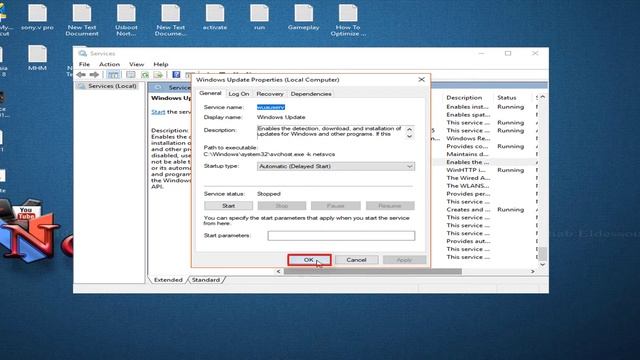Select the Usboot Not... desktop icon

click(126, 20)
